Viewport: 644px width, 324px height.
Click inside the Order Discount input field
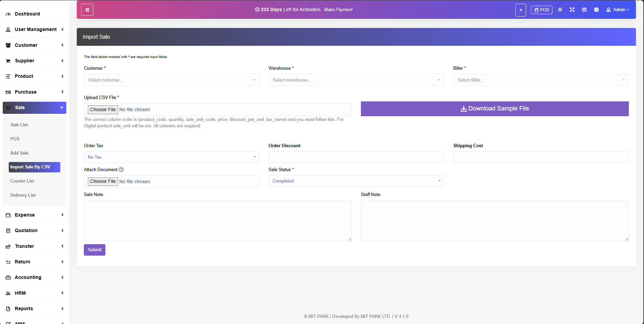pyautogui.click(x=356, y=157)
